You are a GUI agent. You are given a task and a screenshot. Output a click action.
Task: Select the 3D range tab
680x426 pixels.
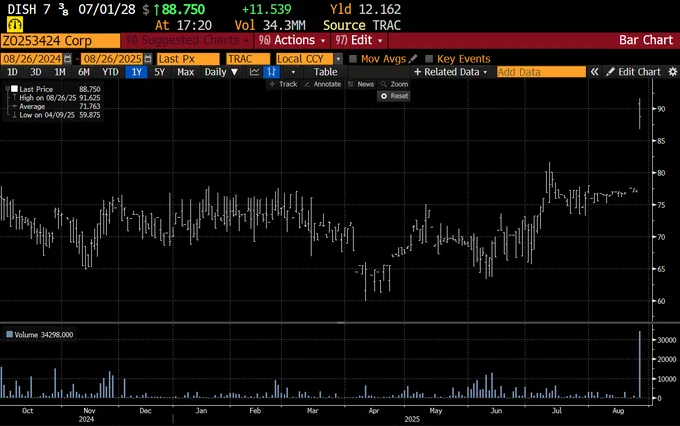(x=36, y=72)
